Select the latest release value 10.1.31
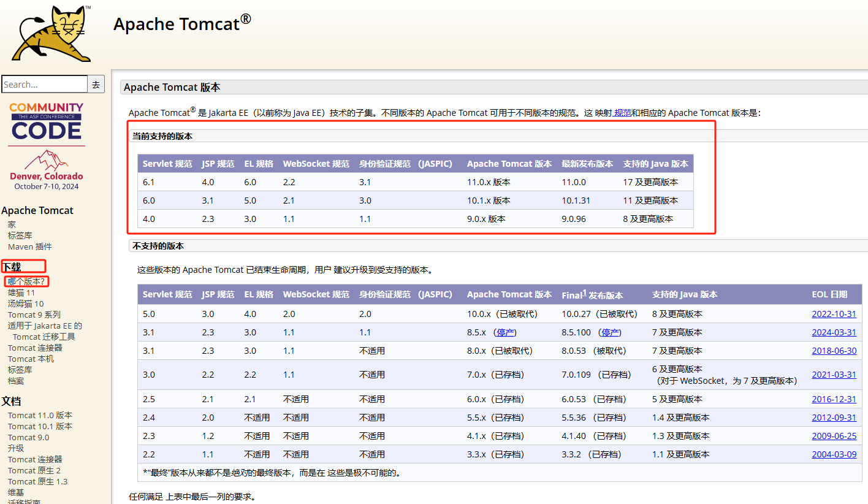Screen dimensions: 868x504 pos(576,200)
